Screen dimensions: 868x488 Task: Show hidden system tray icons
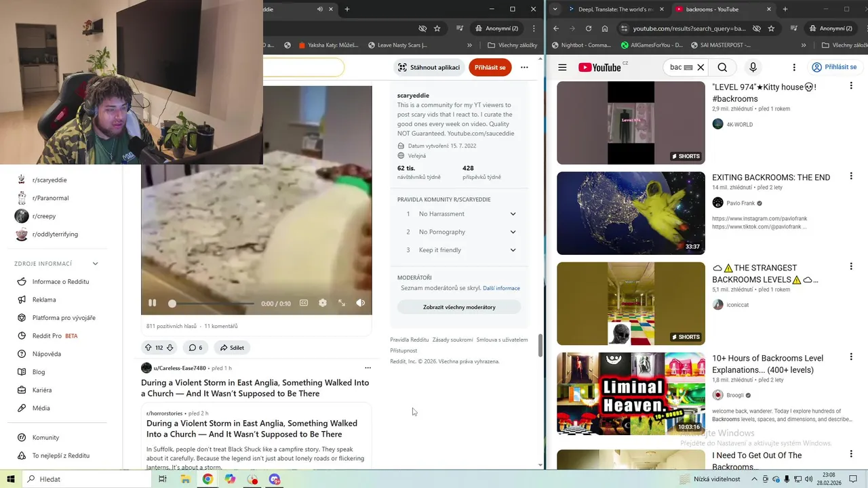[x=754, y=479]
